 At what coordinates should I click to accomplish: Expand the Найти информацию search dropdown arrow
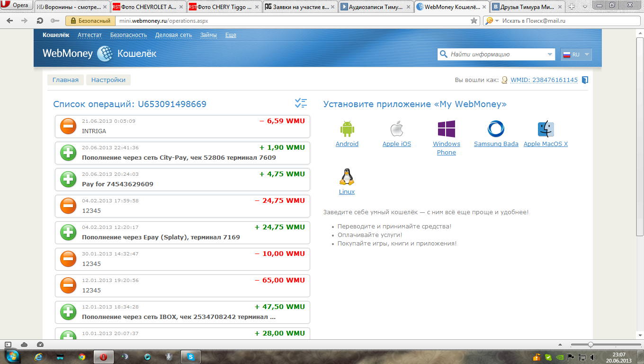pos(550,55)
